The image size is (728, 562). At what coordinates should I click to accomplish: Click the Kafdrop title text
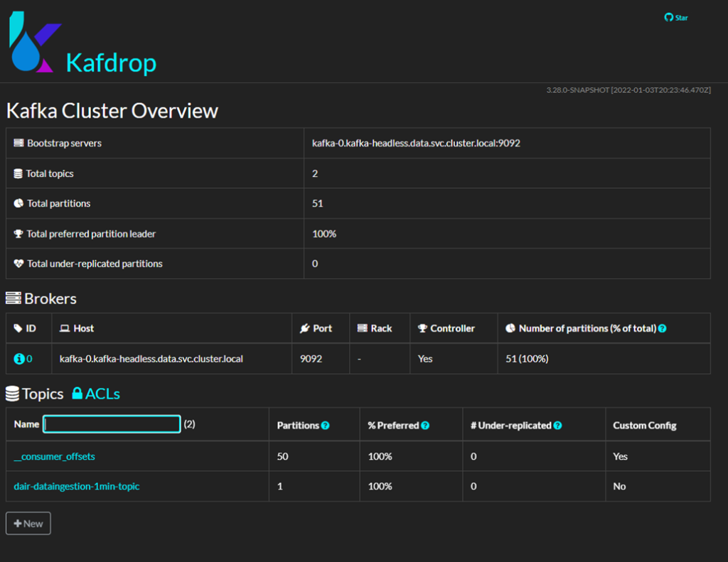click(111, 63)
